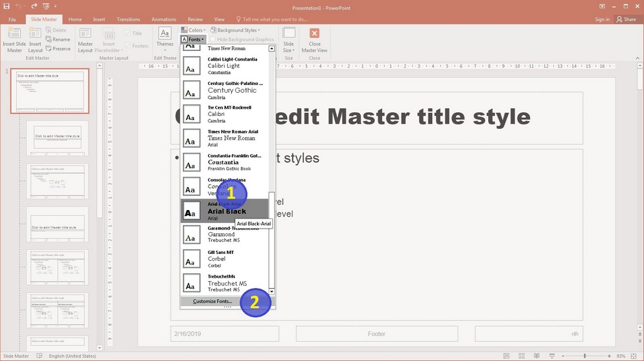Open Background Styles dropdown
This screenshot has width=644, height=361.
(235, 30)
